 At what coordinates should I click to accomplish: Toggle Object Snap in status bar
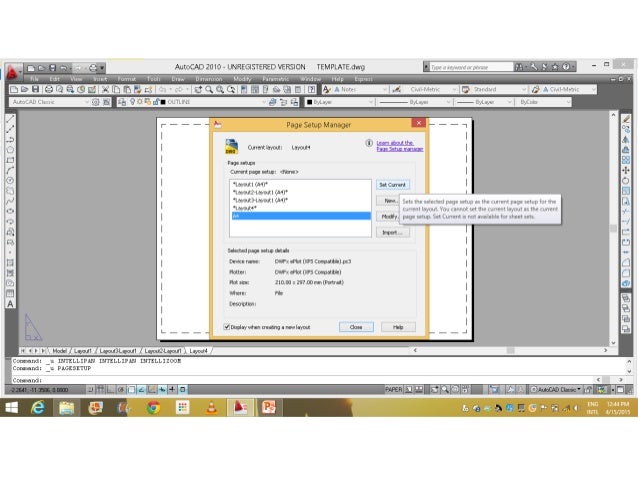(131, 389)
